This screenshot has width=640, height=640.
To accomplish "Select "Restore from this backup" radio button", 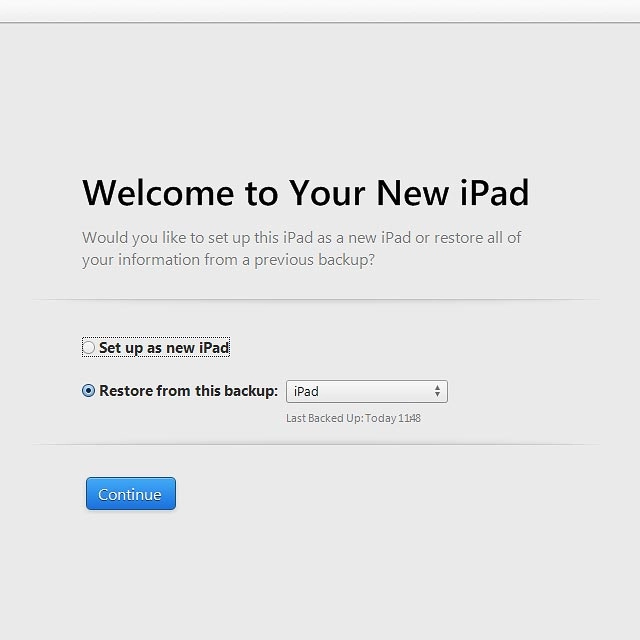I will 89,391.
